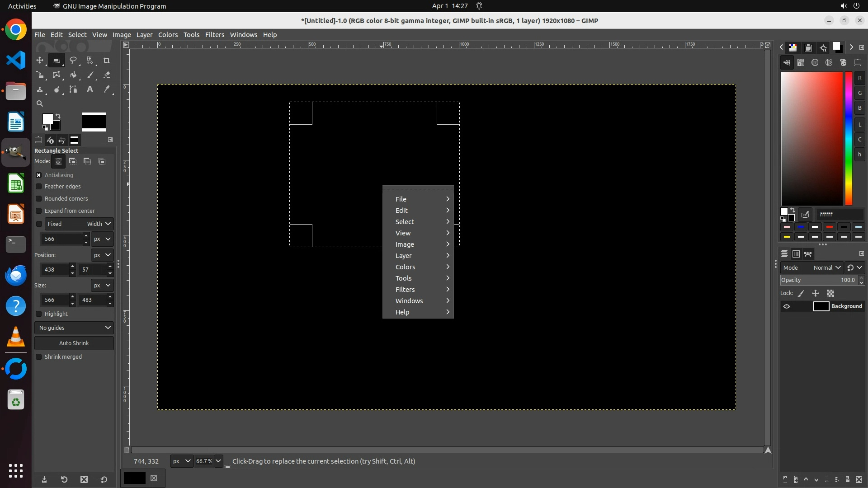The image size is (868, 488).
Task: Select the Free Select lasso tool
Action: (73, 60)
